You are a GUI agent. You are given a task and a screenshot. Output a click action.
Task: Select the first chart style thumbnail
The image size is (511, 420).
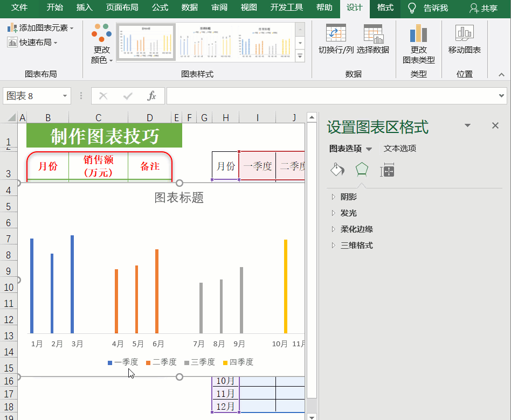click(146, 42)
